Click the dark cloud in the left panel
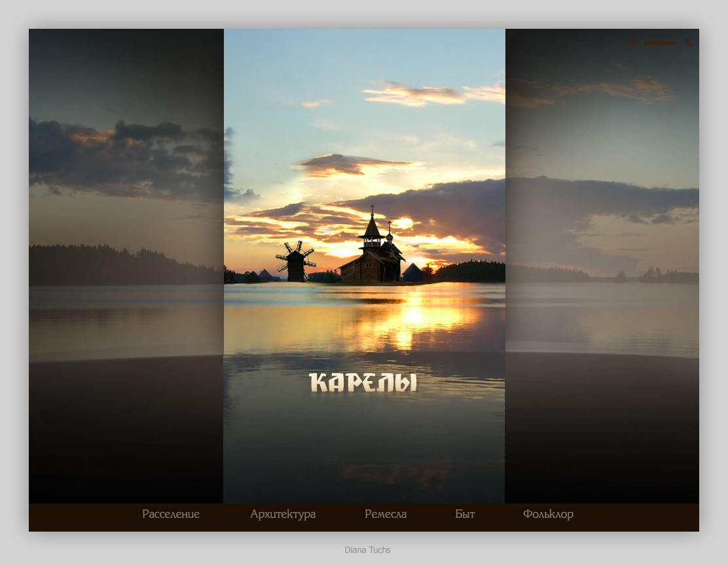Viewport: 728px width, 565px height. pos(131,151)
